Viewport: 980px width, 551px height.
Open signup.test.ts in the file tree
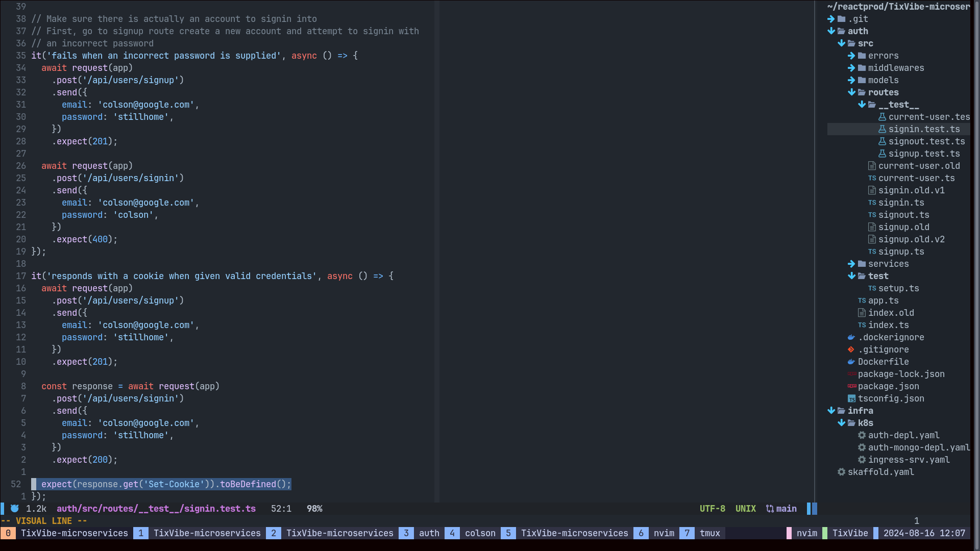924,154
